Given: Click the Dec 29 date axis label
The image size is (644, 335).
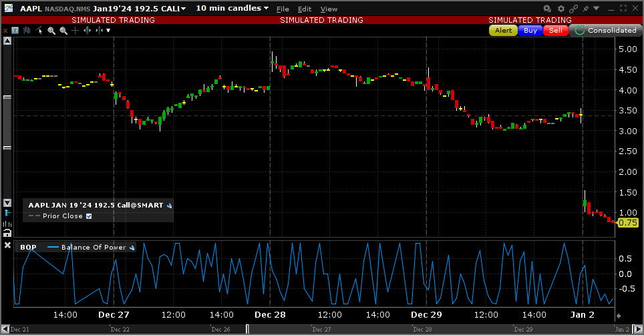Looking at the screenshot, I should (x=426, y=315).
